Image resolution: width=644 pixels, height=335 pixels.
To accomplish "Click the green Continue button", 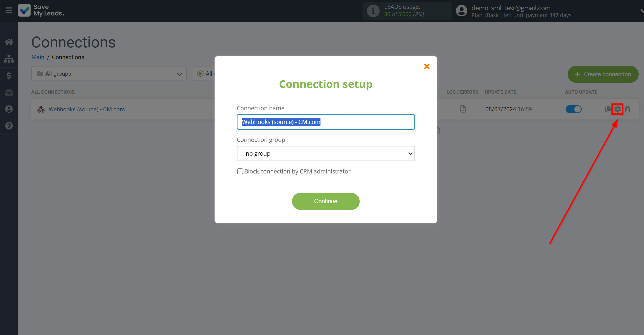I will click(x=326, y=201).
